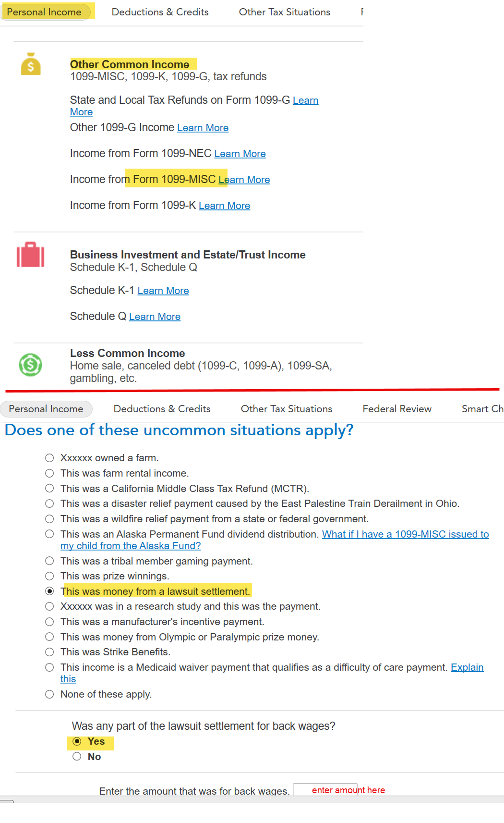Click the red briefcase Business Investment icon
The height and width of the screenshot is (823, 504).
(x=31, y=254)
